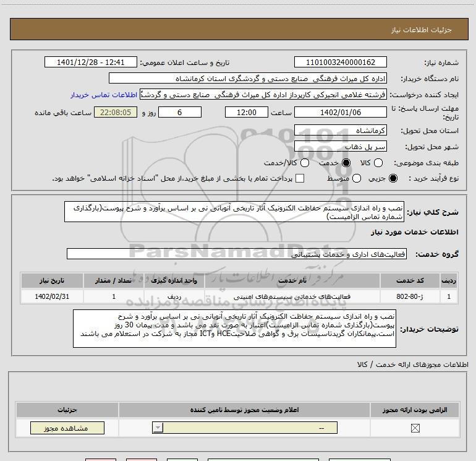476x461 pixels.
Task: Click delivery city field سر پل ذهاب
Action: [x=340, y=147]
